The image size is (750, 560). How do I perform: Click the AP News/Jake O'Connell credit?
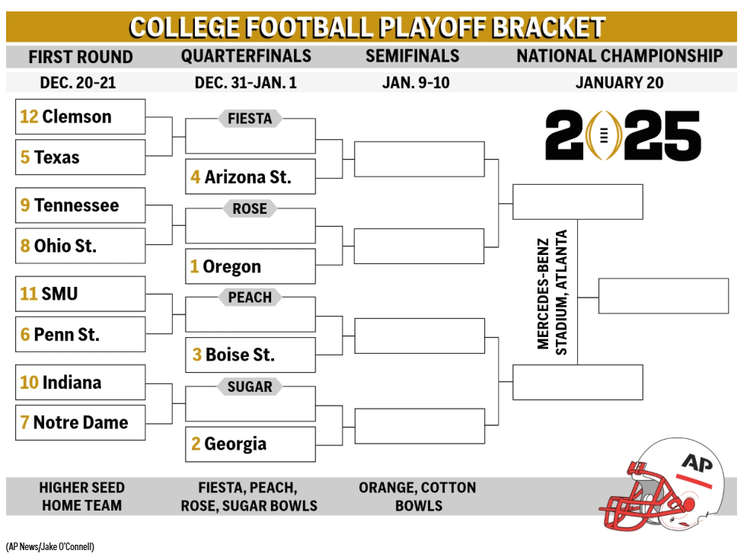pyautogui.click(x=49, y=546)
